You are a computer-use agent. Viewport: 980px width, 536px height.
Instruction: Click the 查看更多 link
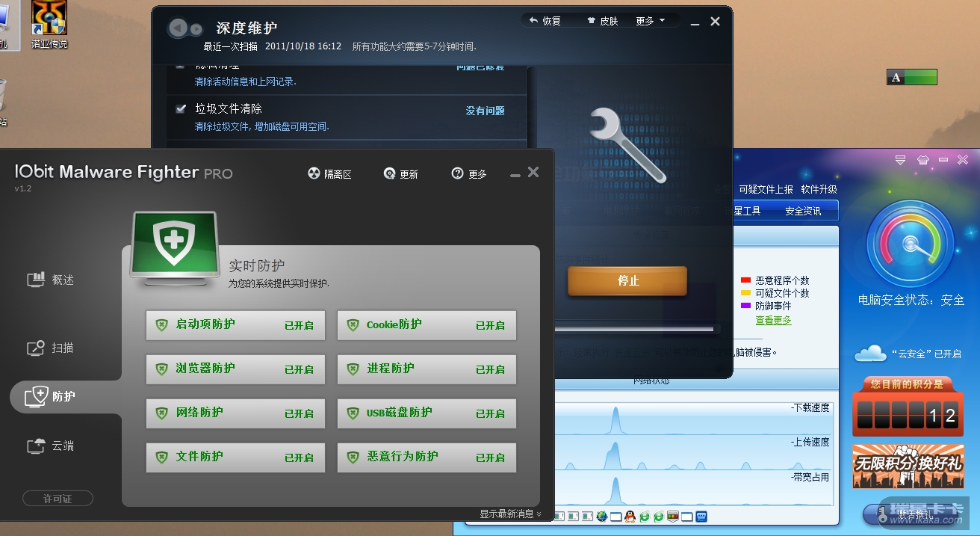[773, 320]
